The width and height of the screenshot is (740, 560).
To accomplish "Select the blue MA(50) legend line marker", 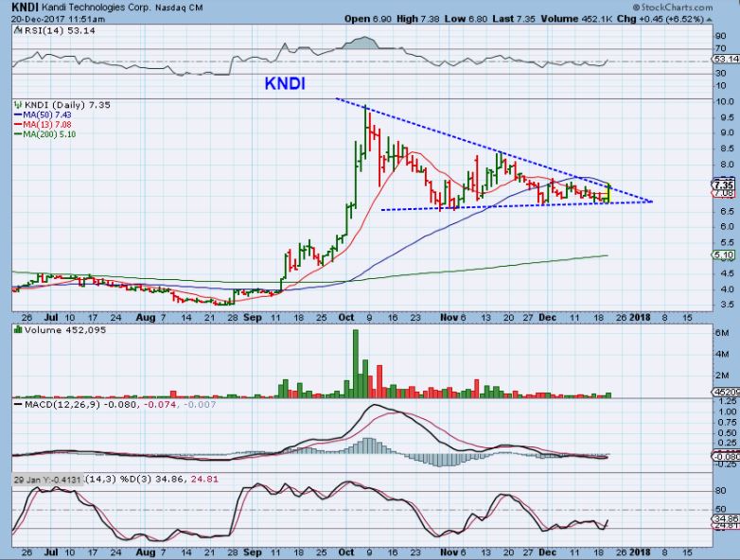I will pyautogui.click(x=18, y=115).
